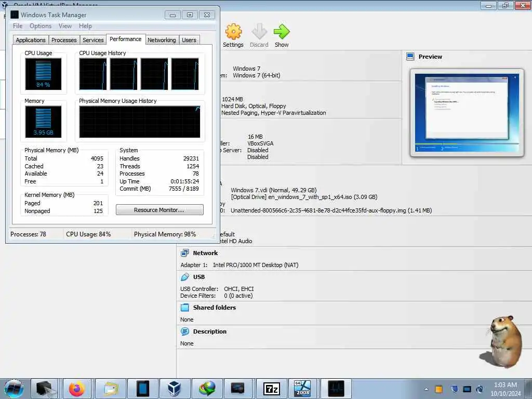
Task: Click the 'VBoxSVGA' graphics controller value
Action: coord(261,143)
